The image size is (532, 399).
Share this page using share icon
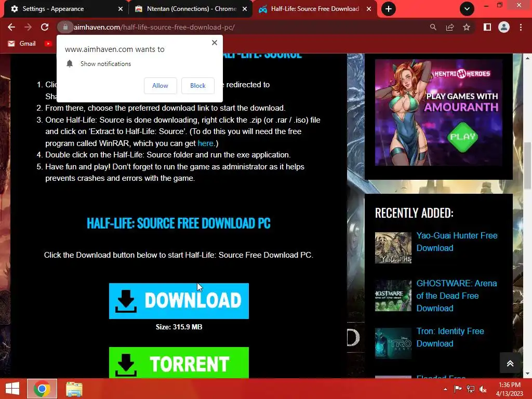pyautogui.click(x=450, y=27)
